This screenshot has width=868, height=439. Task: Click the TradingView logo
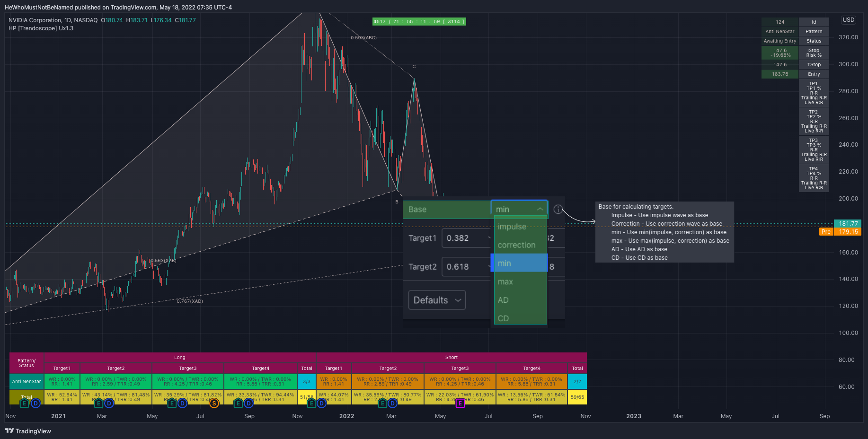(28, 431)
